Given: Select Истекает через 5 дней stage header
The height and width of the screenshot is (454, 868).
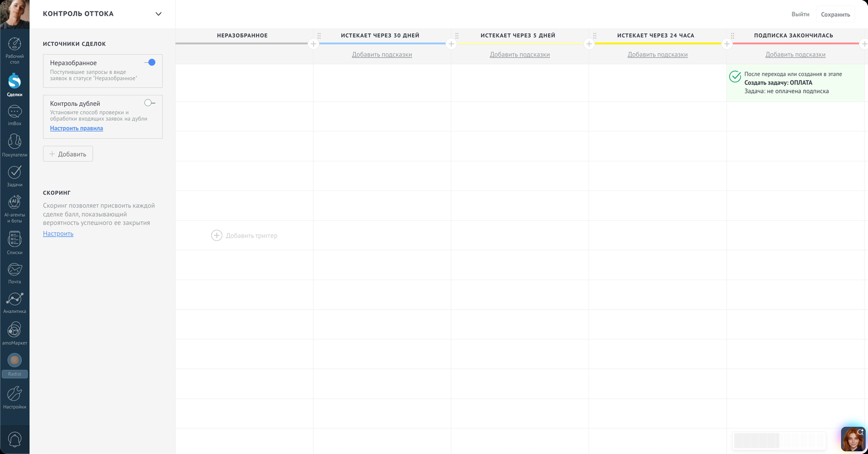Looking at the screenshot, I should click(x=518, y=36).
